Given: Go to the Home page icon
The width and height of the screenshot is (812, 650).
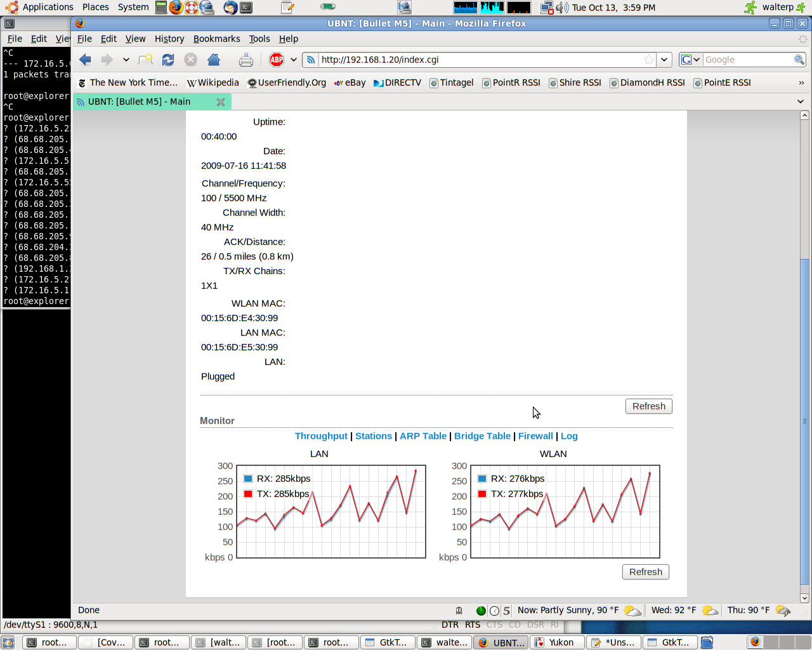Looking at the screenshot, I should (214, 60).
